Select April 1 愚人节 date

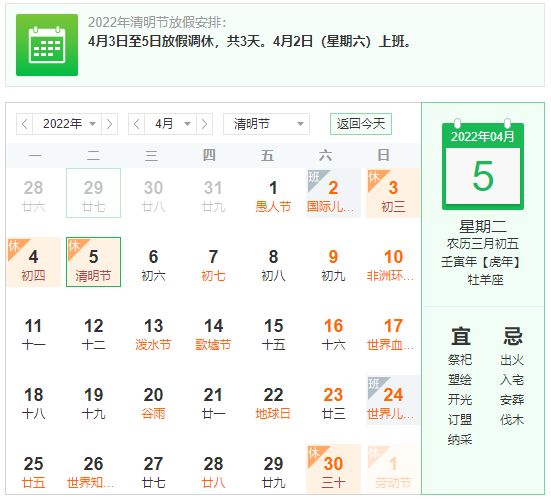pos(273,193)
